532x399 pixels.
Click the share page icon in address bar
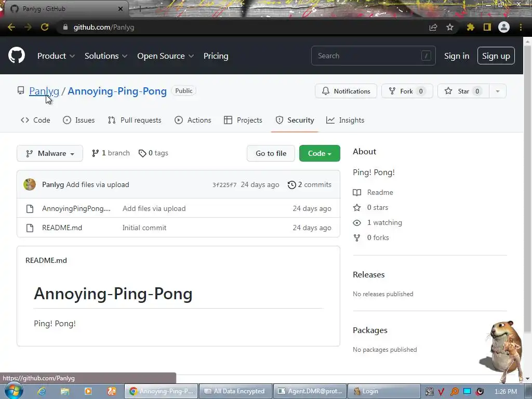[x=433, y=28]
